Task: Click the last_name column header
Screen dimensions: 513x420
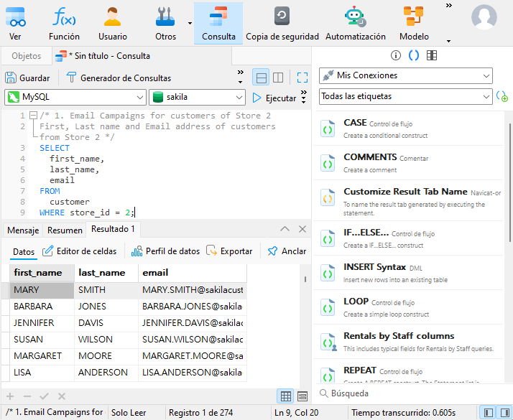Action: (106, 273)
